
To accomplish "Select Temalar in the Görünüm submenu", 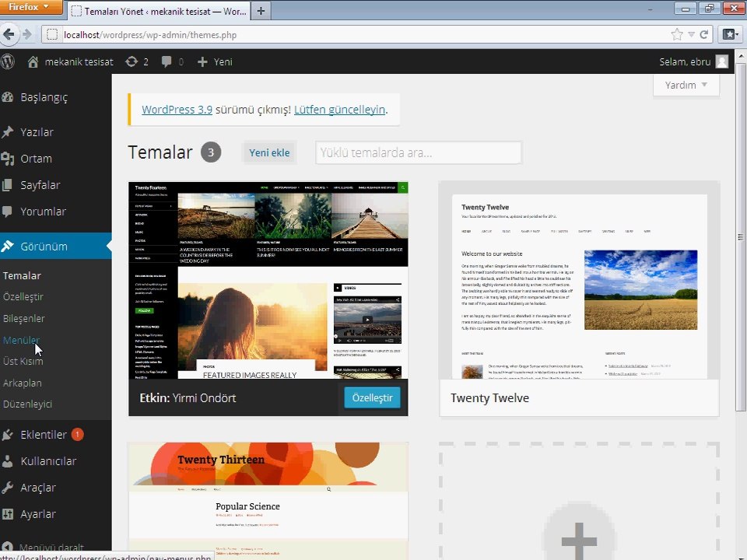I will pyautogui.click(x=22, y=275).
